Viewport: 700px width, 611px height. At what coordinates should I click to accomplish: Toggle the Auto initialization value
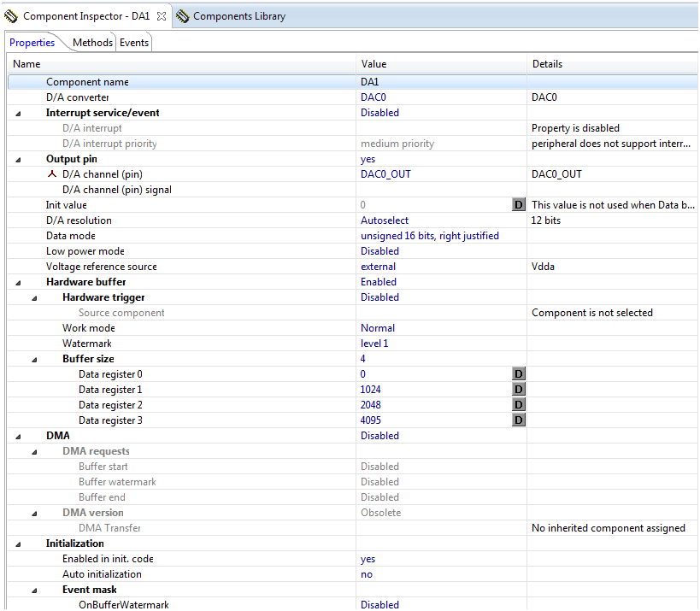click(366, 574)
